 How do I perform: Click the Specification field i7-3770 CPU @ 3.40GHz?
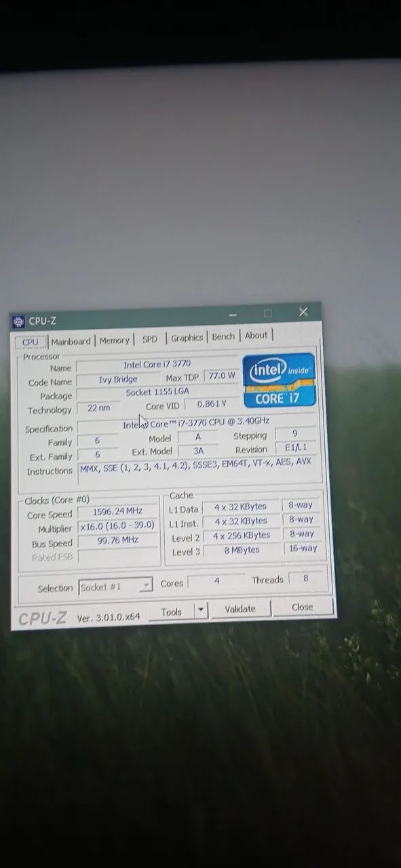pos(195,424)
